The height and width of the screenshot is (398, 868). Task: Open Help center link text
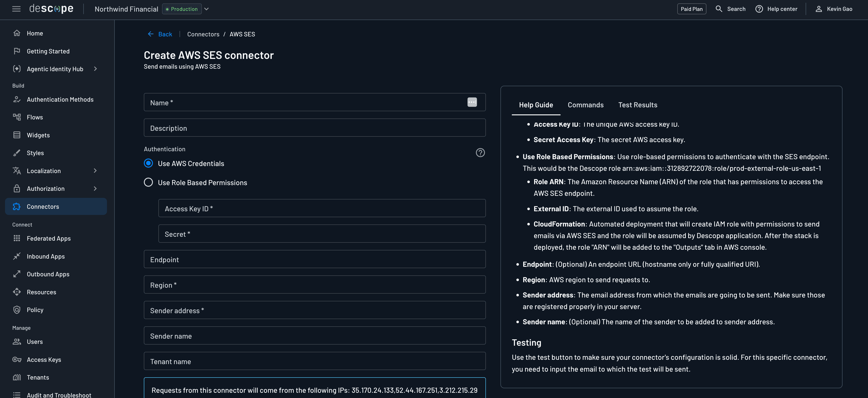(x=782, y=9)
